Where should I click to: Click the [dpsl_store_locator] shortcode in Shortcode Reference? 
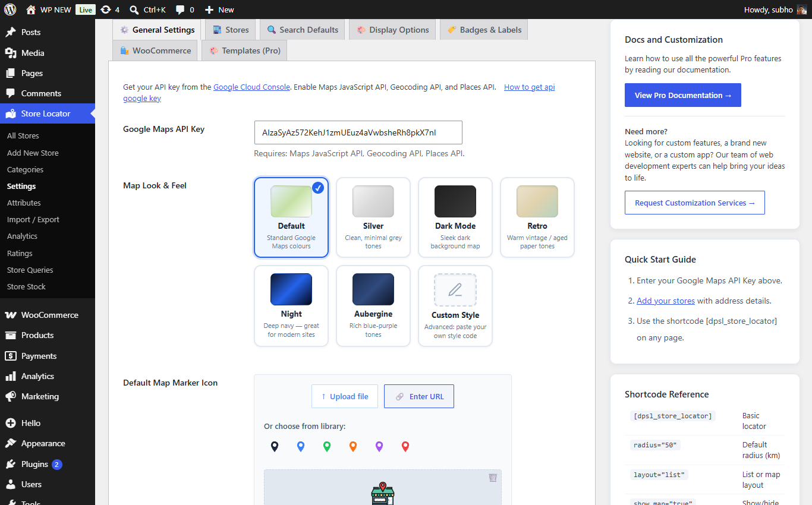pyautogui.click(x=673, y=416)
